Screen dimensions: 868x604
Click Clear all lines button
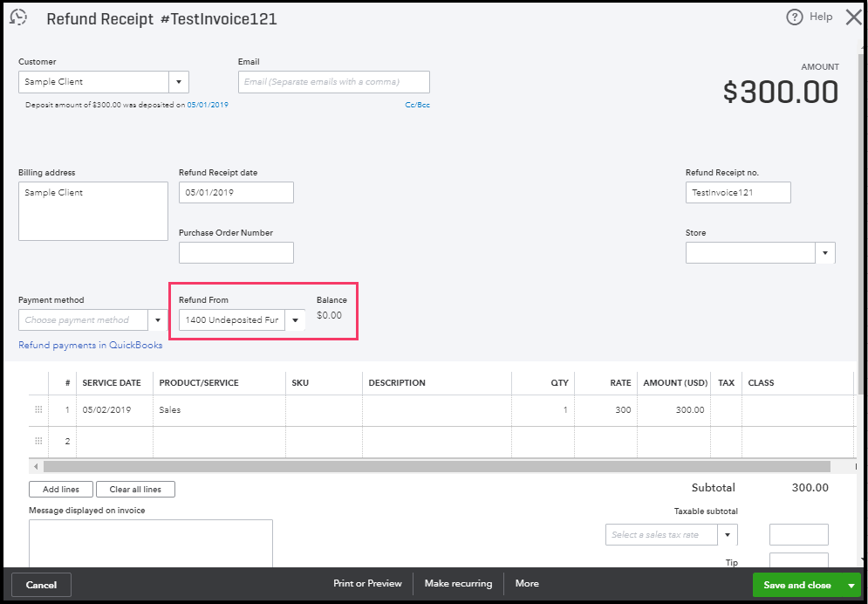(x=135, y=490)
